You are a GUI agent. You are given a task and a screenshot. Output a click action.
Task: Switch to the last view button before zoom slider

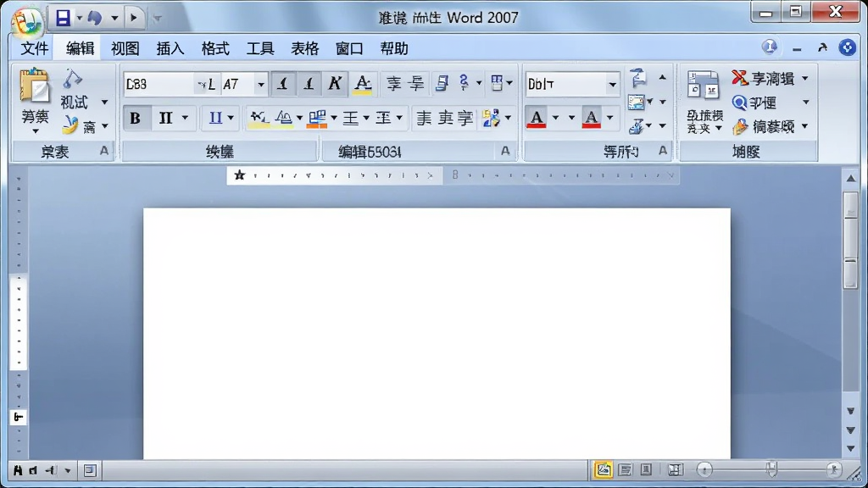coord(674,469)
